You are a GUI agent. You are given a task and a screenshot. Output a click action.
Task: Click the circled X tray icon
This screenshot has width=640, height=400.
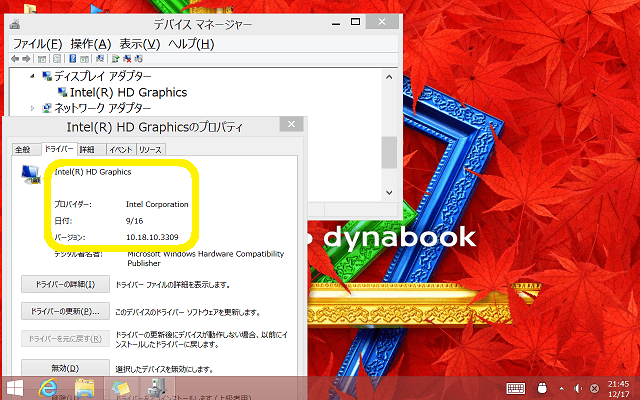point(595,389)
